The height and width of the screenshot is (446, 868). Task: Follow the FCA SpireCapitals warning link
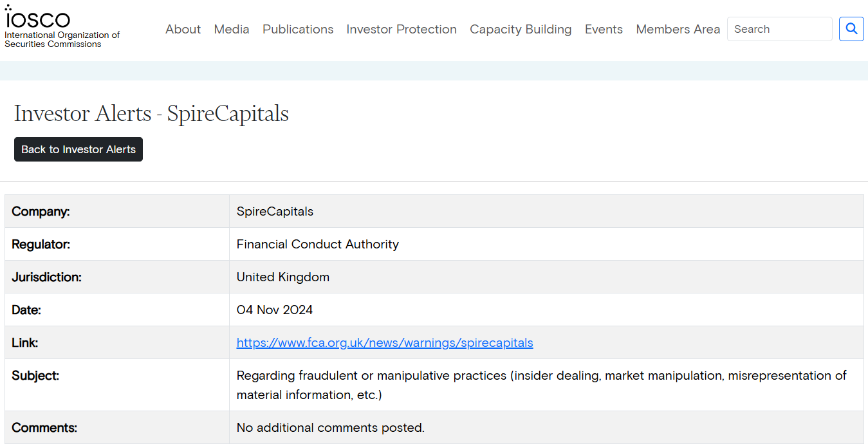385,343
